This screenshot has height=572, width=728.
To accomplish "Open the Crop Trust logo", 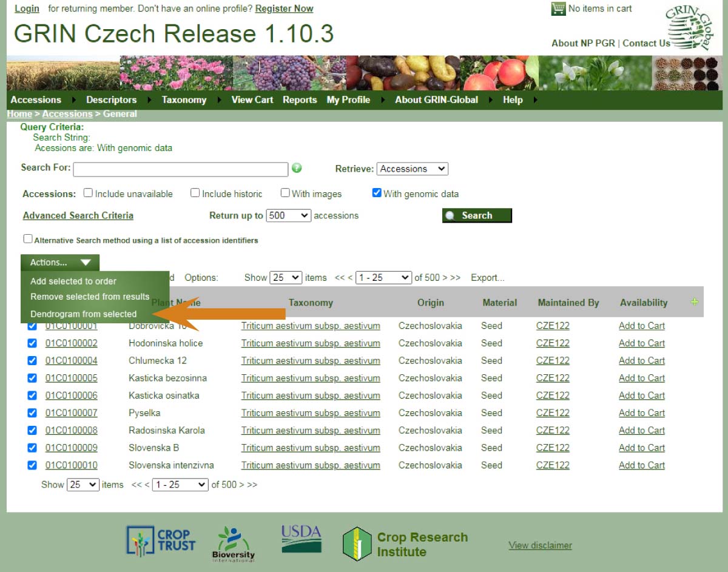I will point(161,540).
